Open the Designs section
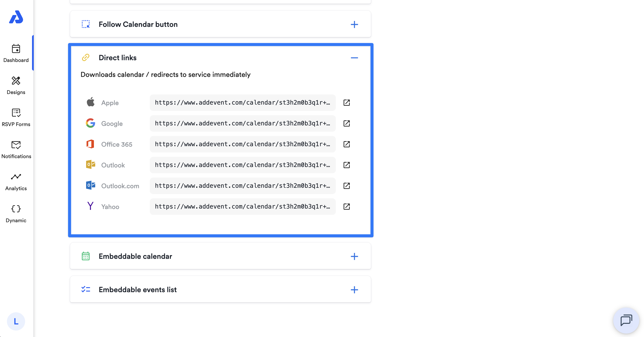The height and width of the screenshot is (337, 644). coord(16,85)
